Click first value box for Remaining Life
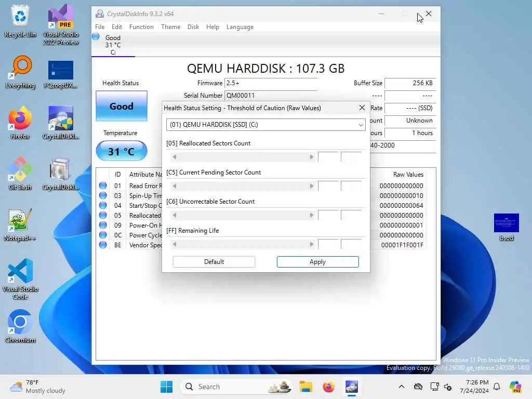The image size is (532, 399). pos(328,244)
